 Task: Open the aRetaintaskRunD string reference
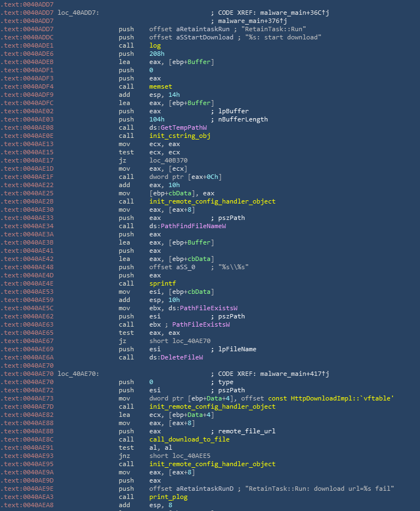[x=194, y=489]
